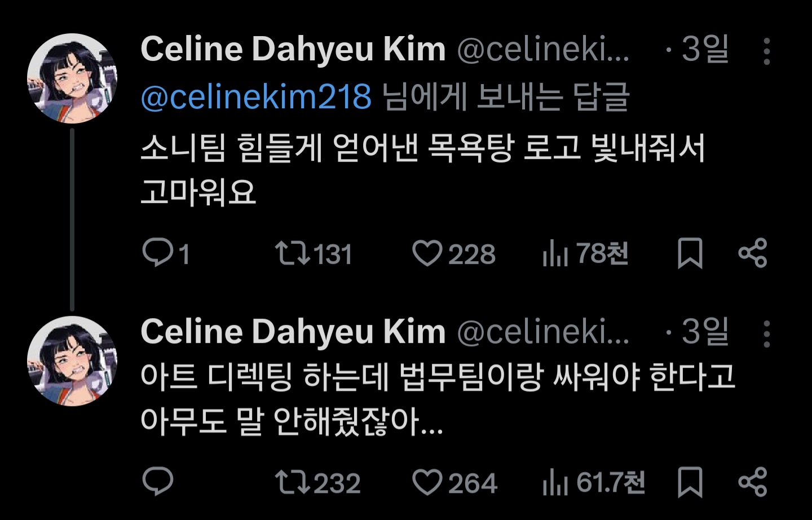The width and height of the screenshot is (812, 520).
Task: Reply to the first tweet with 1 comment
Action: [x=158, y=253]
